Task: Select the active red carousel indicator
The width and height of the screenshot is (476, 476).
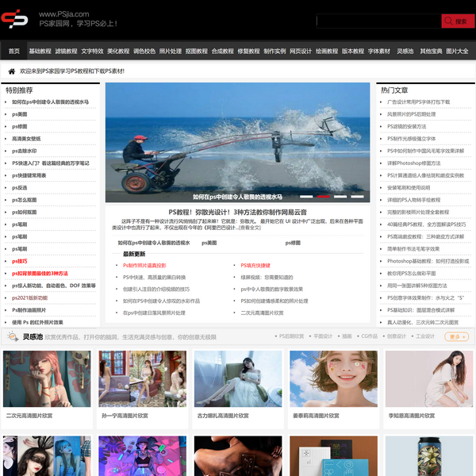Action: pos(323,196)
